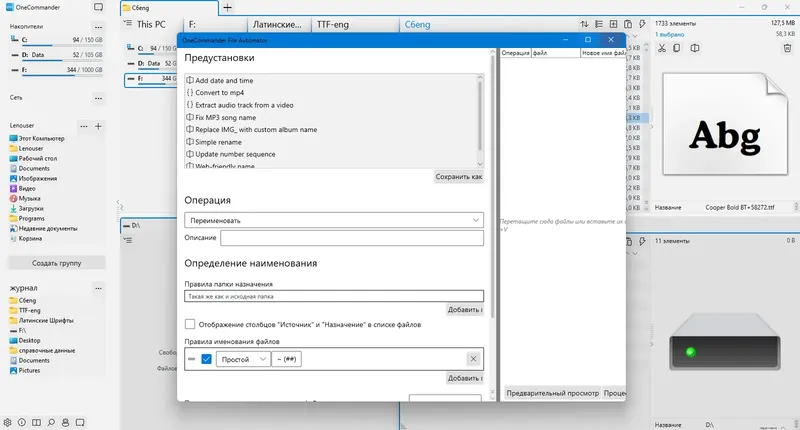The width and height of the screenshot is (800, 430).
Task: Select the C6eng breadcrumb segment
Action: (x=417, y=24)
